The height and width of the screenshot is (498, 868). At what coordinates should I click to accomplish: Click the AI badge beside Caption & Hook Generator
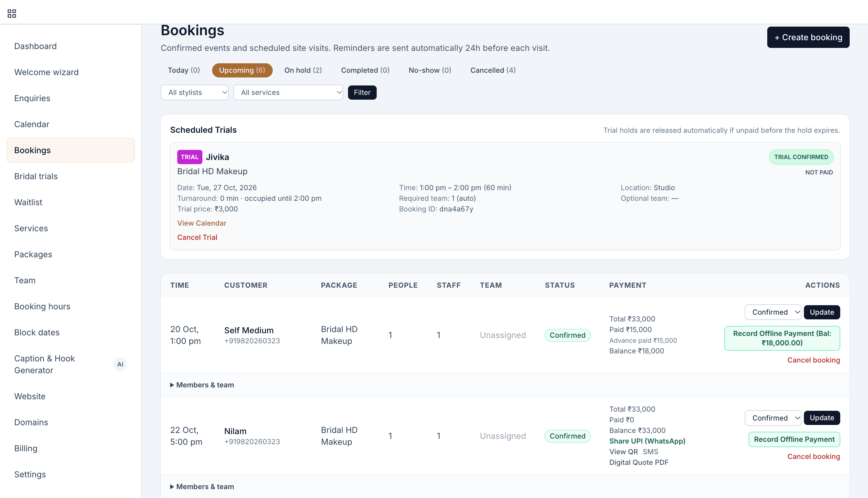[120, 364]
